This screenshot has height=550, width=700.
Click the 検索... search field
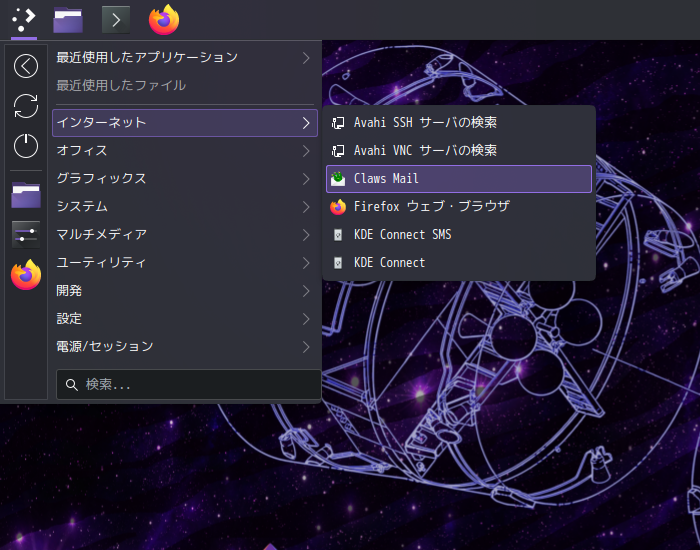point(188,384)
